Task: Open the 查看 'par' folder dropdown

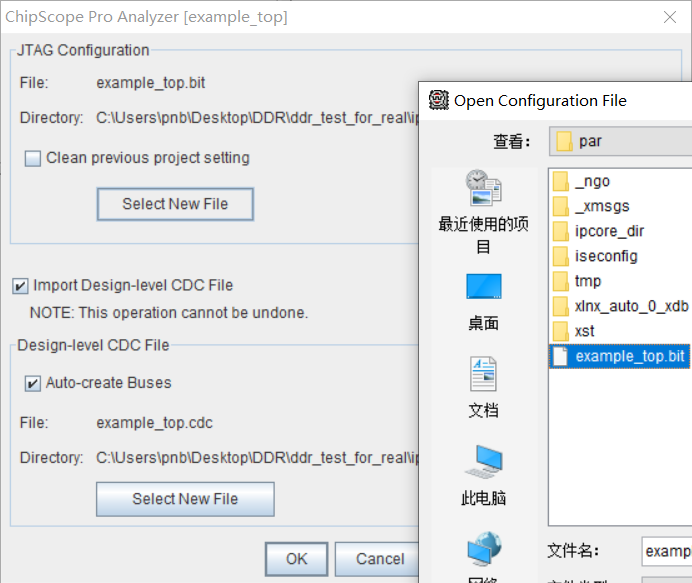Action: 620,141
